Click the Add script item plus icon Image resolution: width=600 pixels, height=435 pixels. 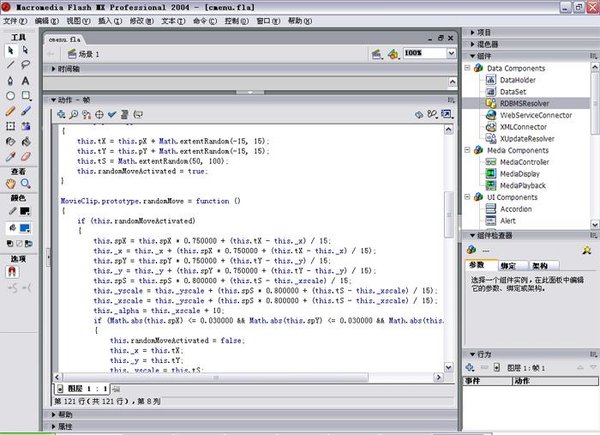click(59, 113)
